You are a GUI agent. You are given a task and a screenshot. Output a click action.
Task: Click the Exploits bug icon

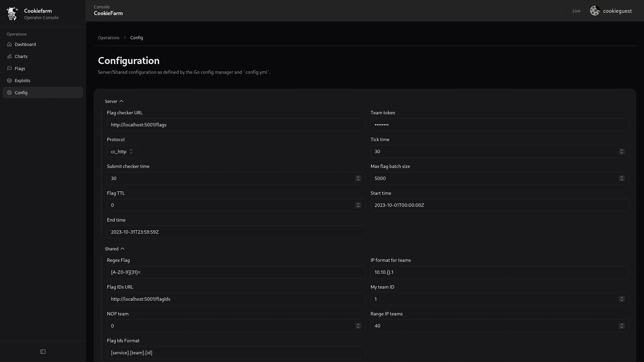pyautogui.click(x=9, y=80)
